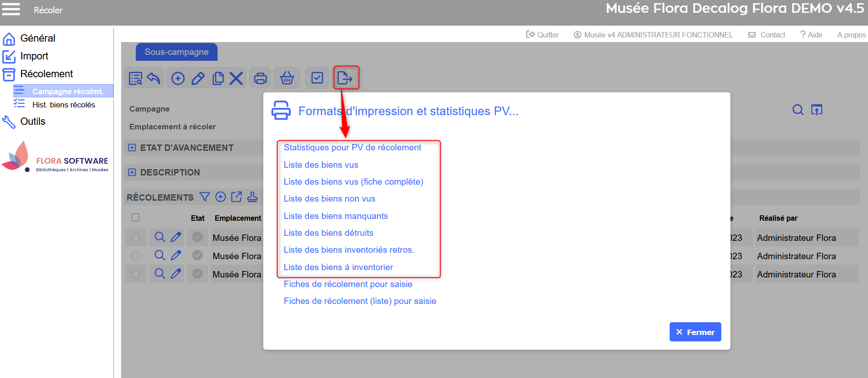Check the first Musée Flora row checkbox
The height and width of the screenshot is (378, 868).
click(x=136, y=238)
